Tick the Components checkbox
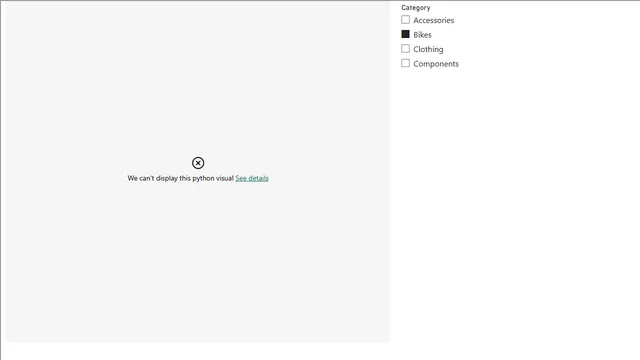The height and width of the screenshot is (360, 640). point(405,63)
